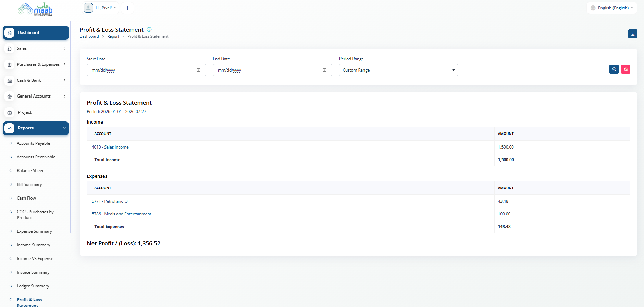Click the maab logo
Screen dimensions: 644x307
[35, 10]
